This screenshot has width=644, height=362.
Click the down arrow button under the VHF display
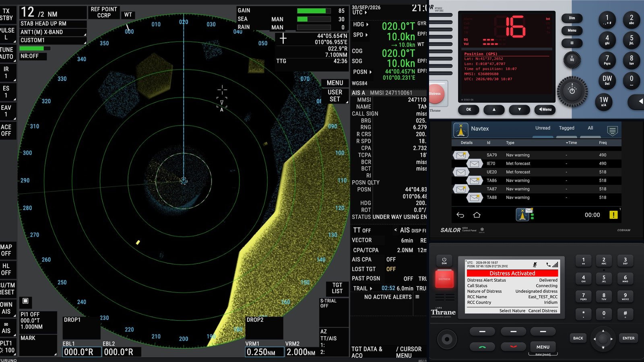[x=519, y=109]
